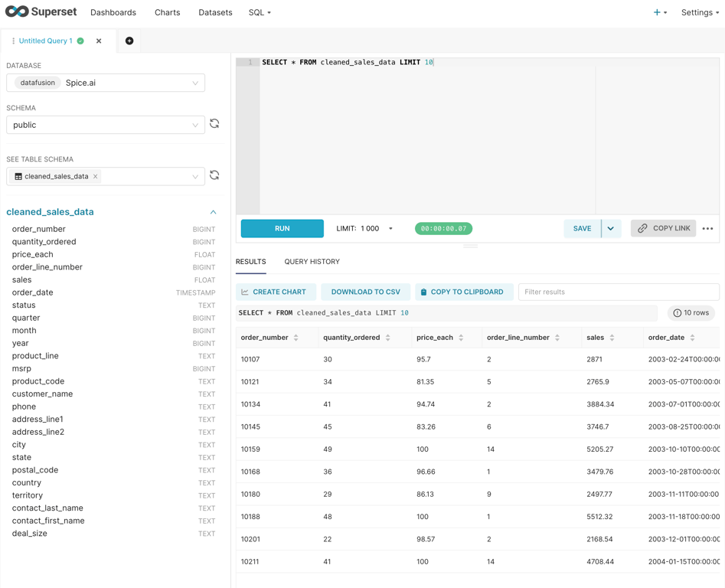Click the Filter results field
The width and height of the screenshot is (725, 588).
pyautogui.click(x=619, y=292)
